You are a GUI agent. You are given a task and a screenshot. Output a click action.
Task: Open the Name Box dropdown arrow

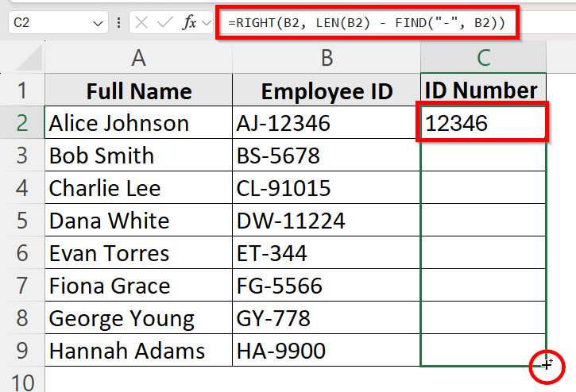pyautogui.click(x=99, y=23)
